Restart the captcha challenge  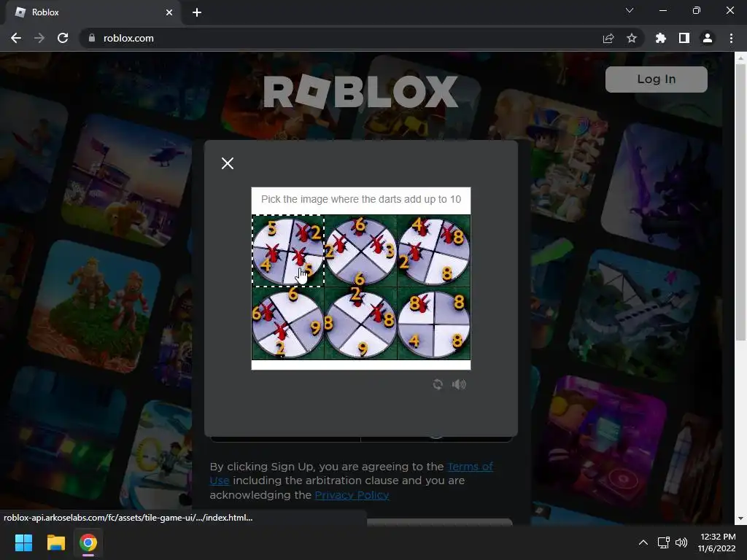pos(438,384)
